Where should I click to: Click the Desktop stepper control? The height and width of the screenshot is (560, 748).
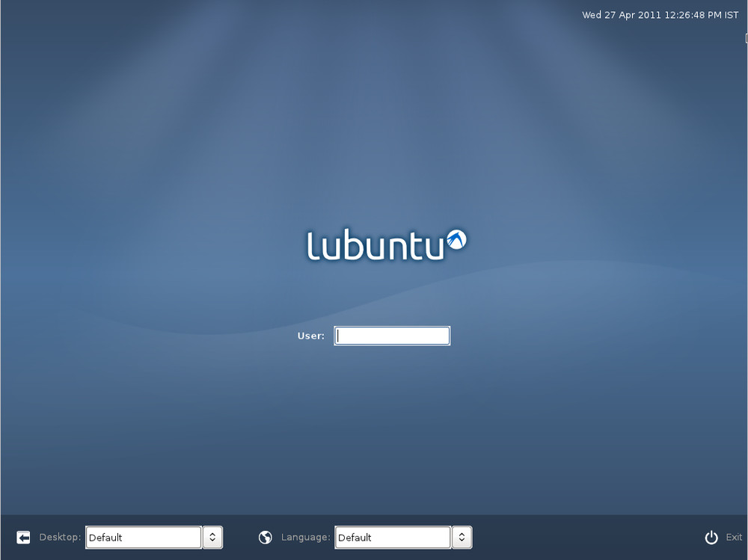(x=212, y=537)
